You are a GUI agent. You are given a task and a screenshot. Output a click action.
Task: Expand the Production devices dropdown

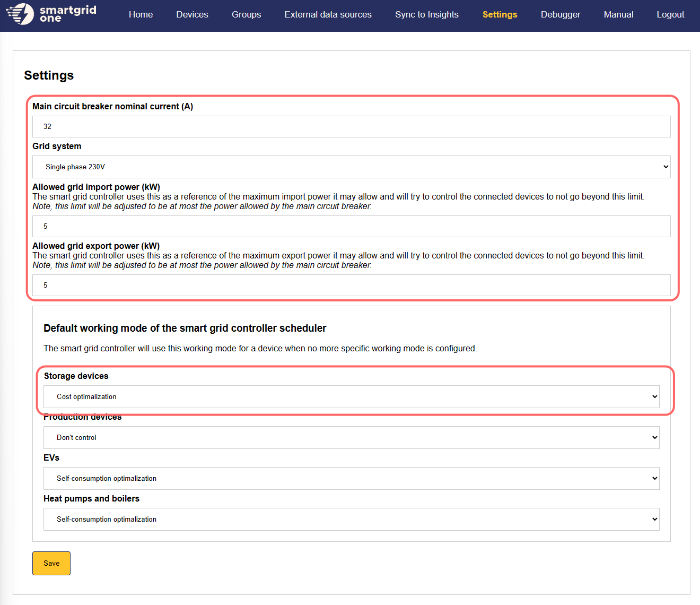click(x=351, y=438)
